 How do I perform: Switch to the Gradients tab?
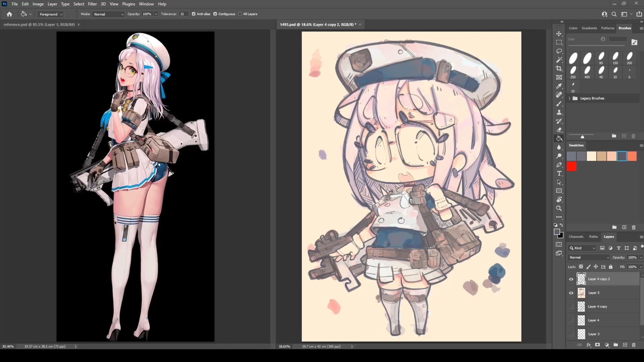[x=589, y=28]
